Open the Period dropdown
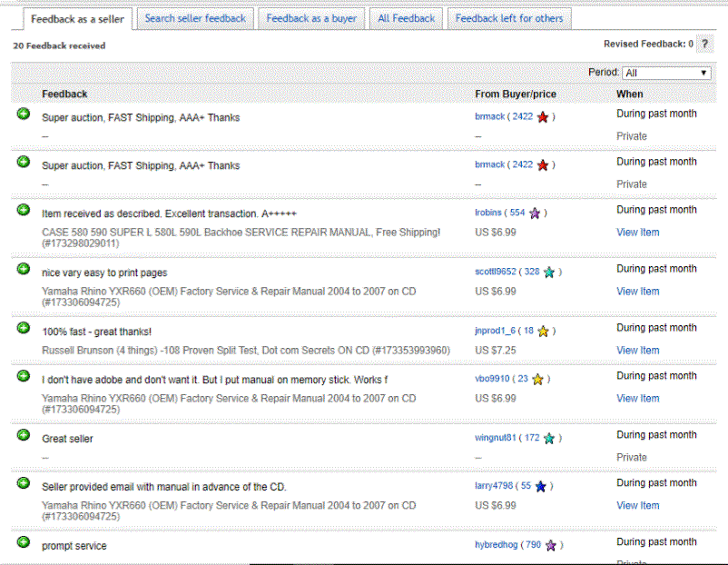Image resolution: width=728 pixels, height=565 pixels. [x=666, y=73]
